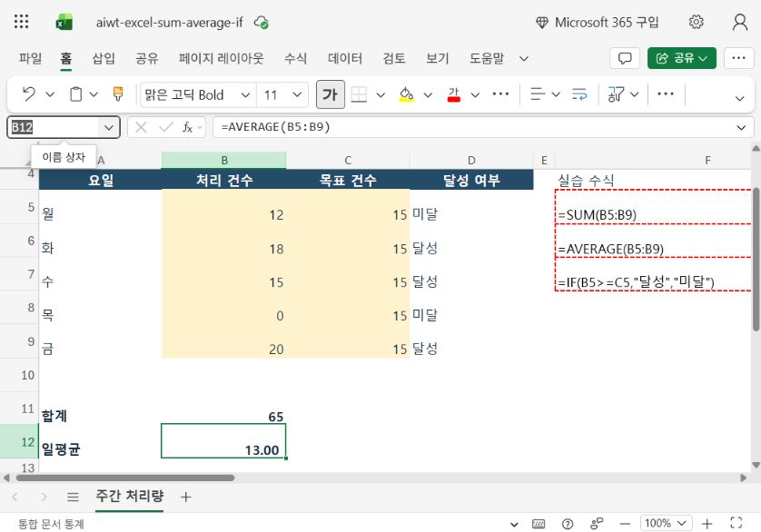Zoom in with plus icon
The width and height of the screenshot is (761, 532).
(x=707, y=524)
